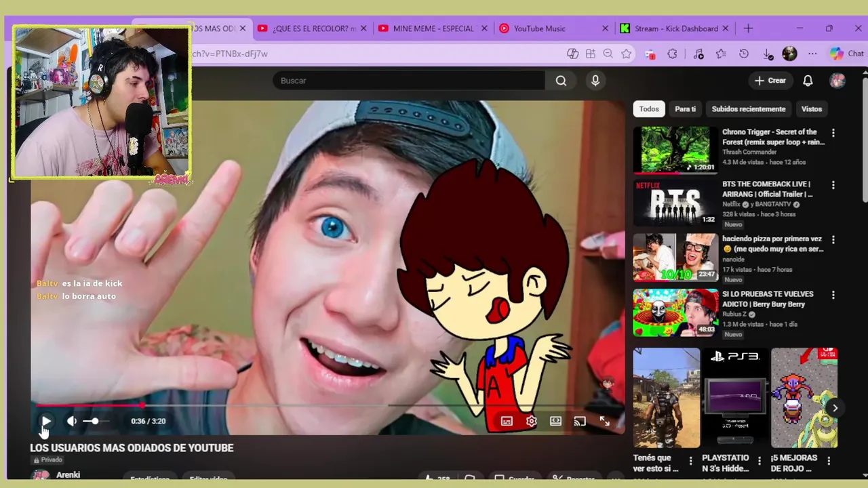
Task: Open options for the BTS trailer video
Action: [x=833, y=185]
